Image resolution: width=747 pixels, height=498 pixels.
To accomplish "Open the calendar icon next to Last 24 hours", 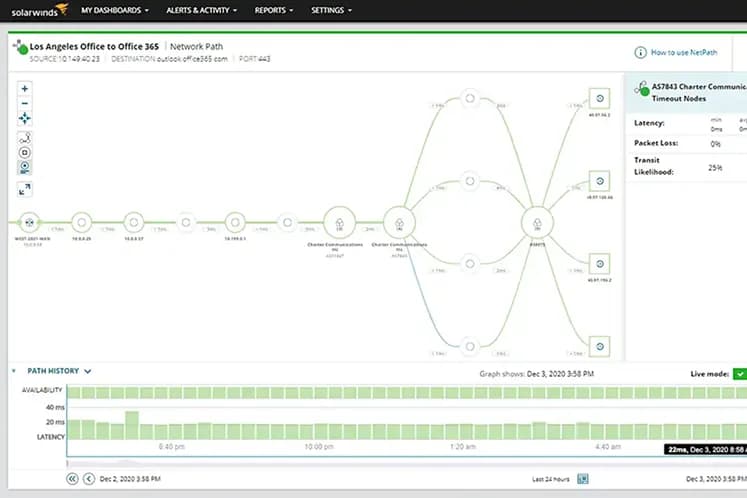I will click(x=582, y=478).
